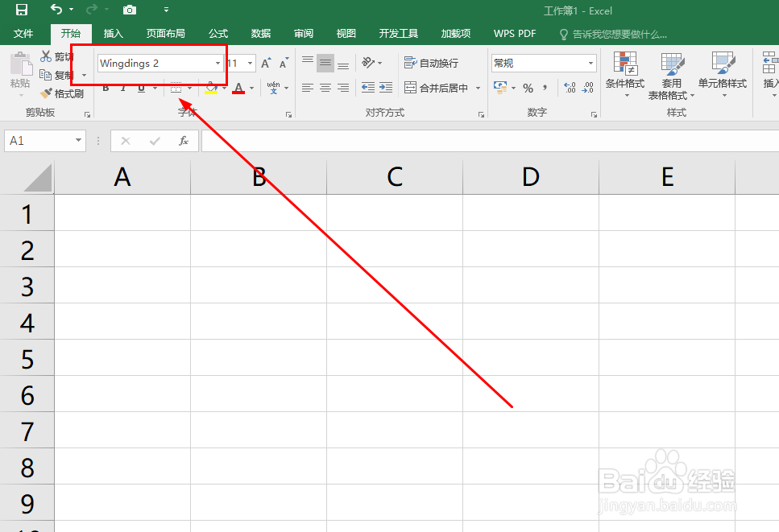Viewport: 779px width, 532px height.
Task: Increase decimal places
Action: pos(570,88)
